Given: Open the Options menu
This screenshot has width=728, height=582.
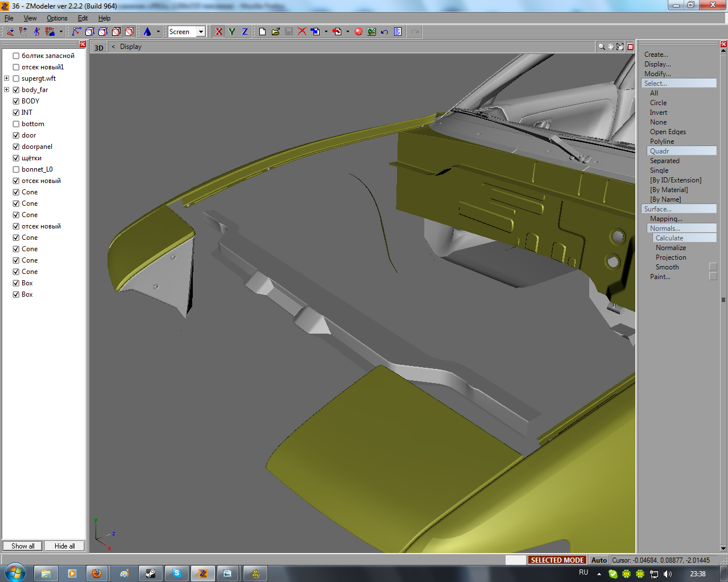Looking at the screenshot, I should [57, 18].
